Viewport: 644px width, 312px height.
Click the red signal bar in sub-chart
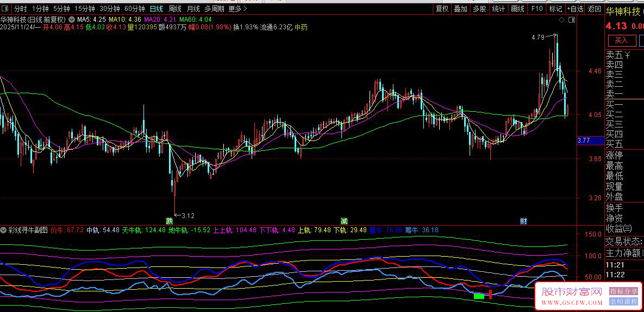491,294
